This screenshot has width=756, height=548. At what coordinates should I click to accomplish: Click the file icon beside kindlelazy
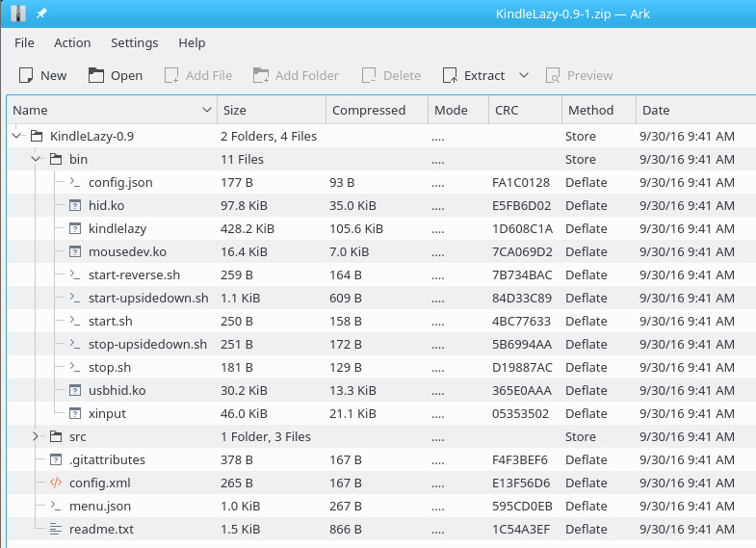(x=75, y=228)
